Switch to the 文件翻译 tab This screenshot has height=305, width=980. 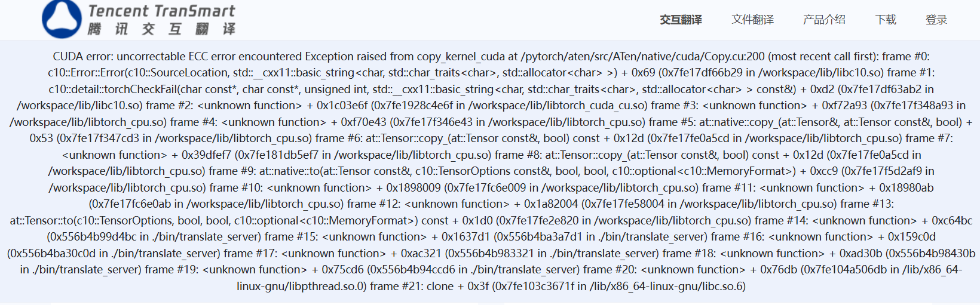tap(752, 20)
